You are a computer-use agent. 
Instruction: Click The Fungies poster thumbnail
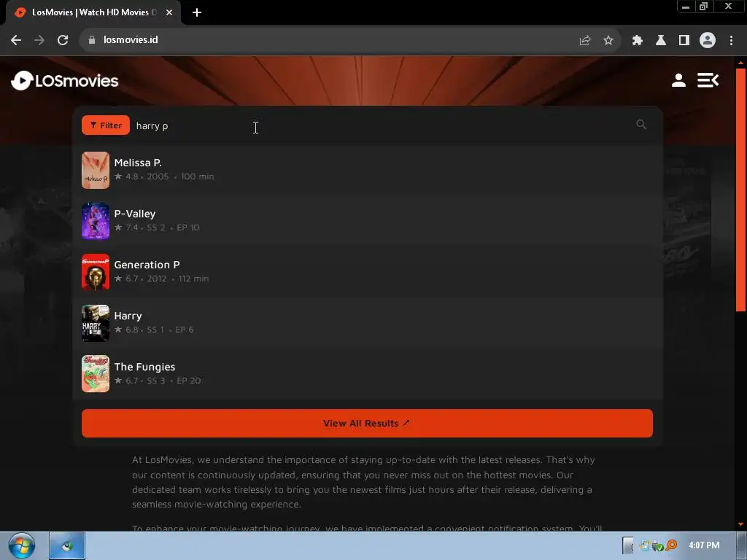pos(96,374)
